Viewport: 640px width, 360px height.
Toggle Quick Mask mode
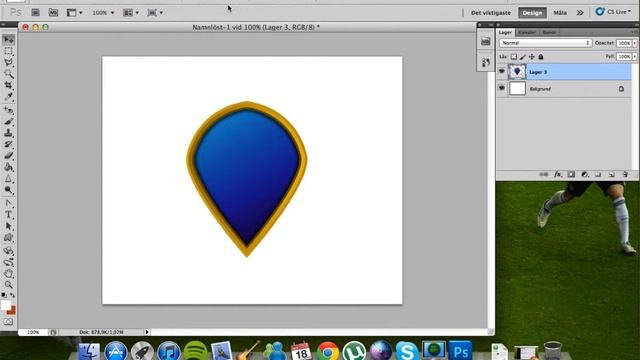[8, 322]
